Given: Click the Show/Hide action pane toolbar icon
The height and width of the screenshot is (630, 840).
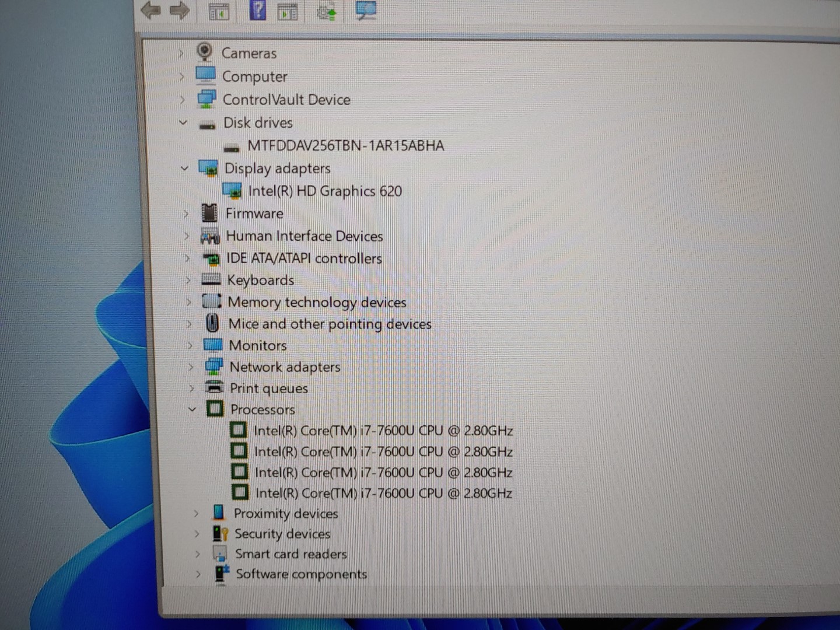Looking at the screenshot, I should (x=288, y=12).
